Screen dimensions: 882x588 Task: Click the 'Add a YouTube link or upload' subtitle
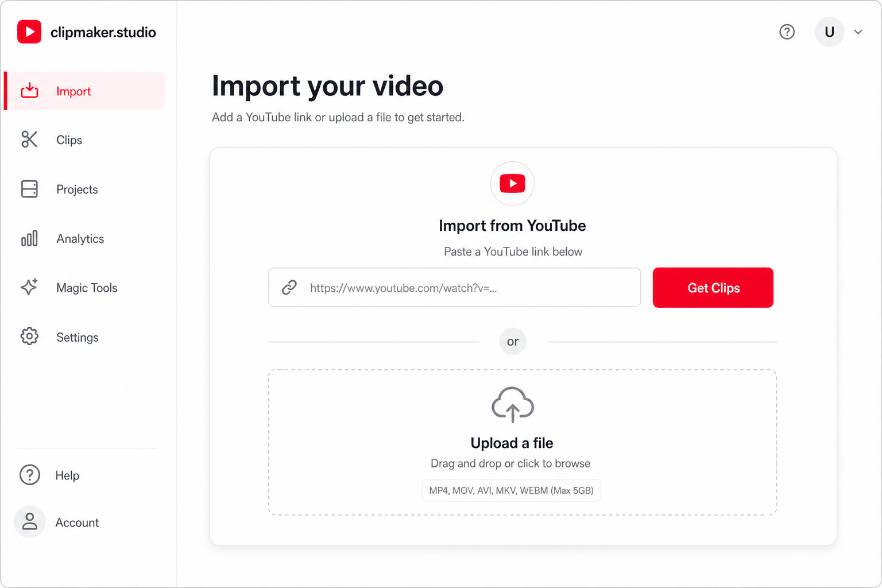[x=338, y=117]
